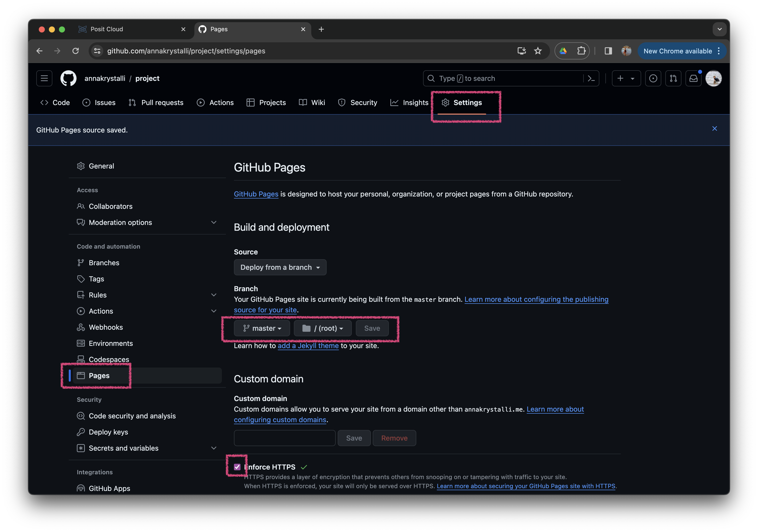Dismiss the 'GitHub Pages source saved' banner

point(714,128)
